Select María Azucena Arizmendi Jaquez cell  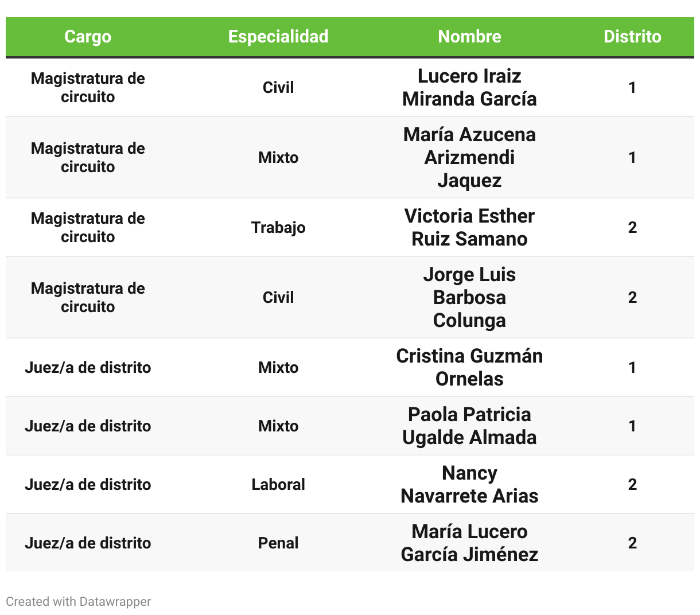(469, 158)
